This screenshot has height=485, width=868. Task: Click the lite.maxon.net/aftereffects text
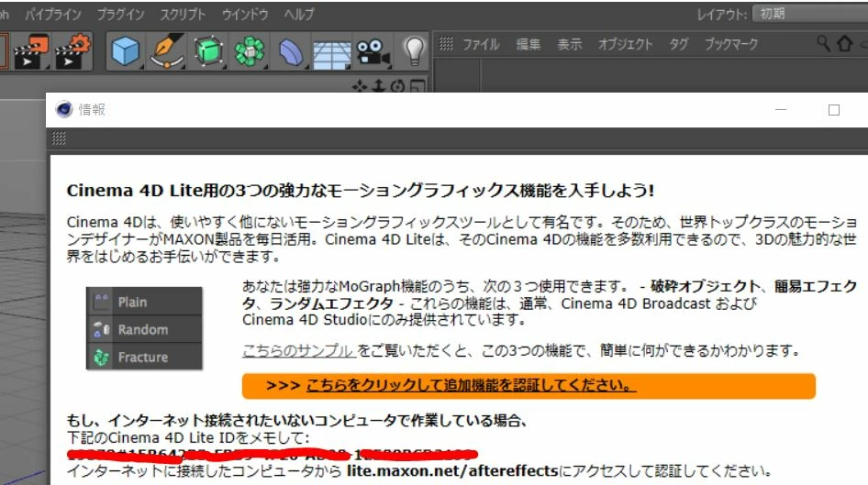point(452,471)
